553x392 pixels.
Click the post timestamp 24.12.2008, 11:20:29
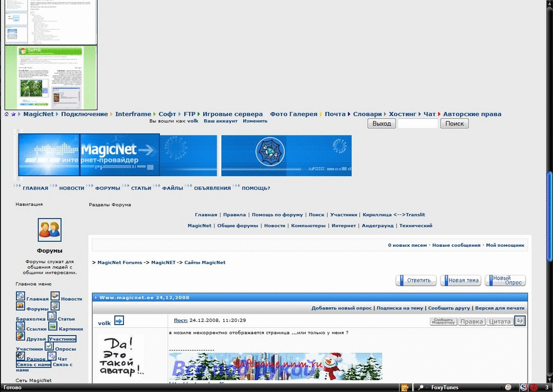(x=218, y=320)
